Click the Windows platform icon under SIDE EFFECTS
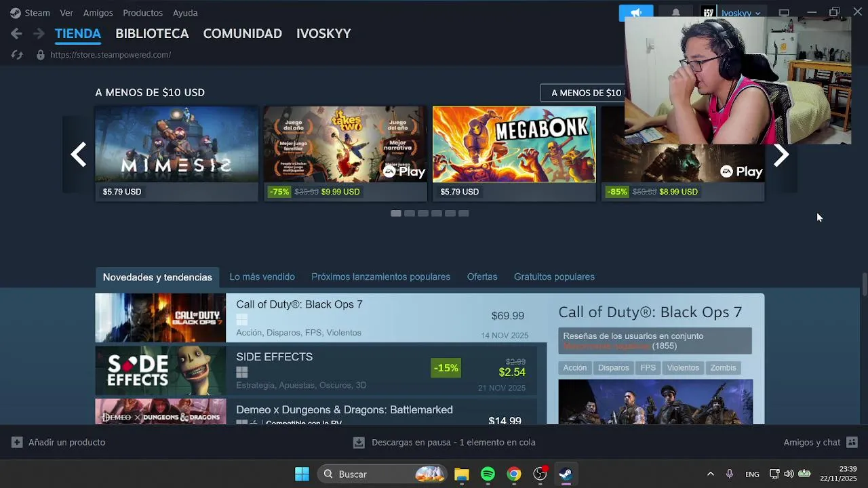This screenshot has height=488, width=868. click(242, 372)
